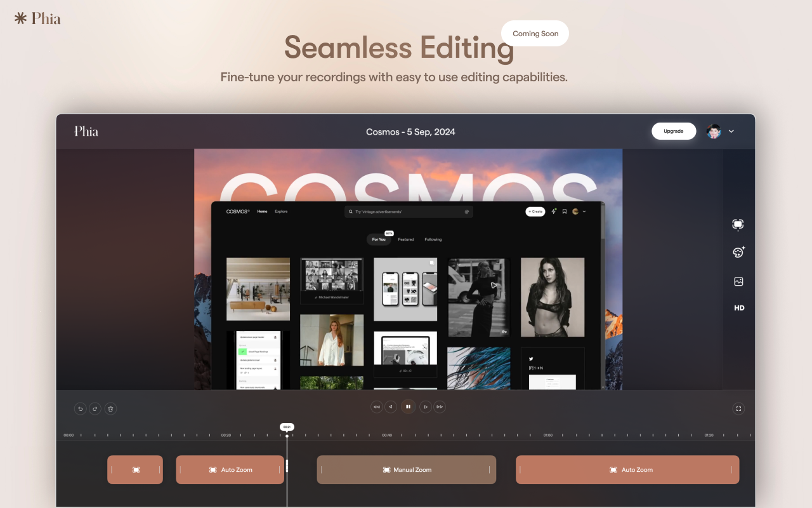
Task: Select the Following tab
Action: pyautogui.click(x=433, y=239)
